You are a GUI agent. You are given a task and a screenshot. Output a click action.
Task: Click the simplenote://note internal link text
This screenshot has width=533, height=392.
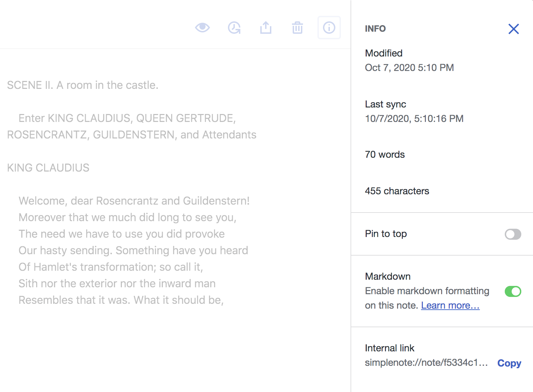coord(426,363)
